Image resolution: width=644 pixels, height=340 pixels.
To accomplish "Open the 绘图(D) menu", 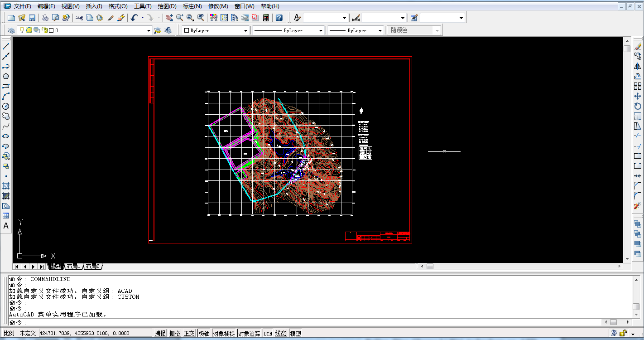I will [167, 6].
